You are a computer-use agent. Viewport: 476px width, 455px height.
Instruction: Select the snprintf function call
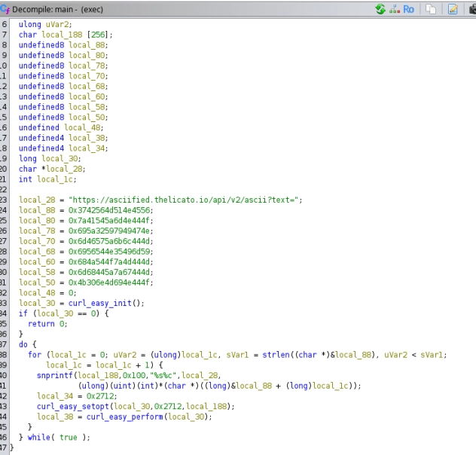pyautogui.click(x=53, y=375)
